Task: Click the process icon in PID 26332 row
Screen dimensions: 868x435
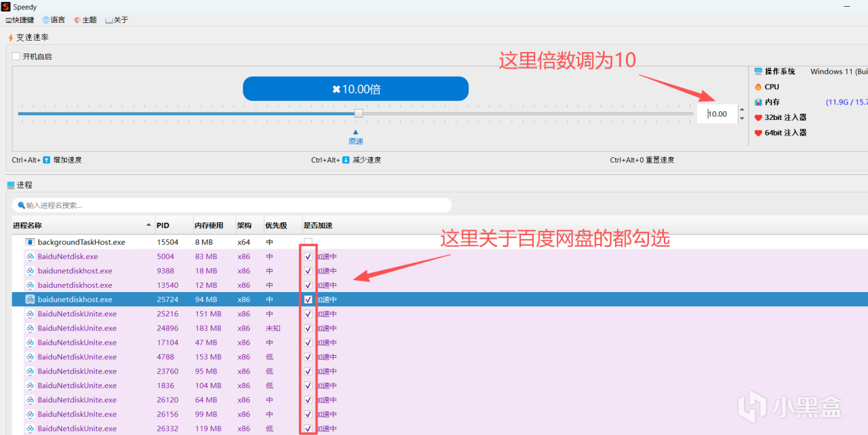Action: (30, 428)
